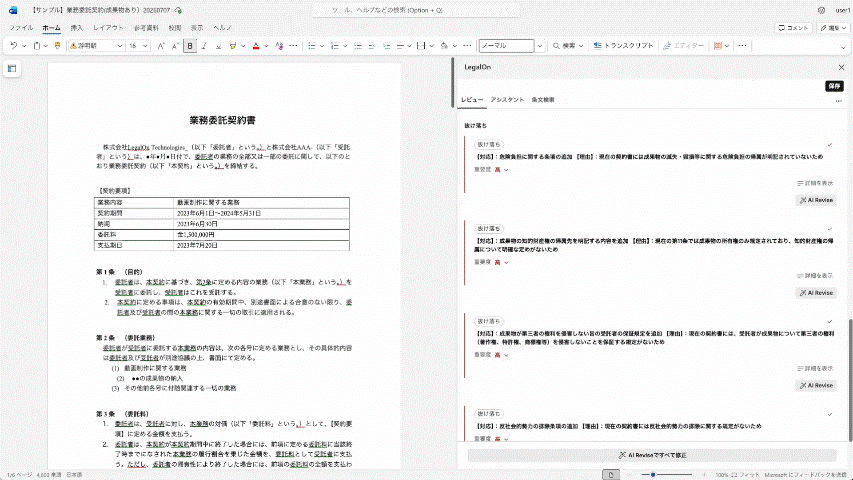The height and width of the screenshot is (480, 853).
Task: Open the ファイル menu
Action: click(21, 28)
